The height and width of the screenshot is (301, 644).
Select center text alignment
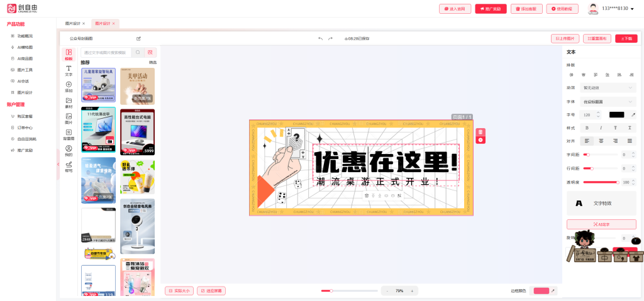(x=601, y=141)
